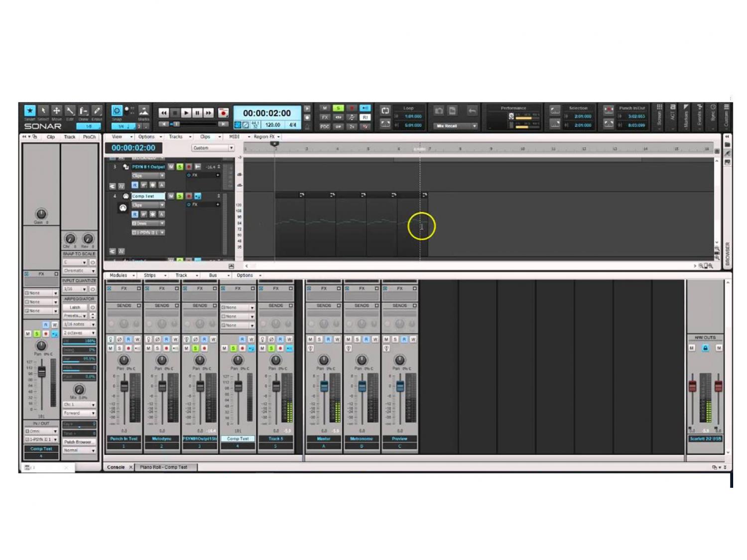The width and height of the screenshot is (747, 560).
Task: Toggle solo on the PSYN II 1 Output track
Action: click(x=180, y=167)
